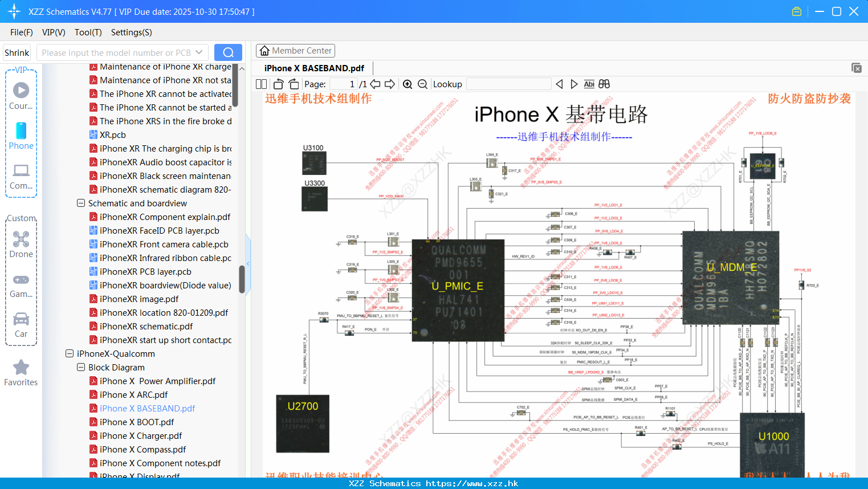Open The iPhone XR cannot be activated
The image size is (868, 489).
(x=165, y=93)
